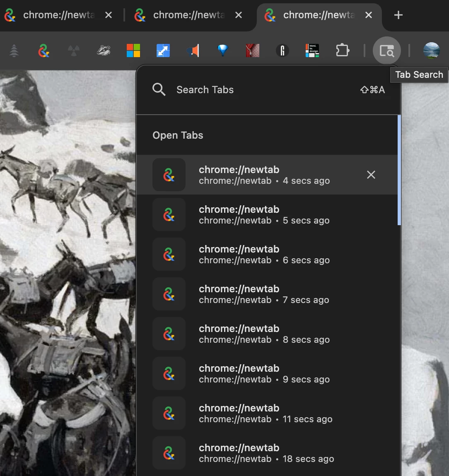Open the blue resize arrows extension
Viewport: 449px width, 476px height.
tap(163, 50)
